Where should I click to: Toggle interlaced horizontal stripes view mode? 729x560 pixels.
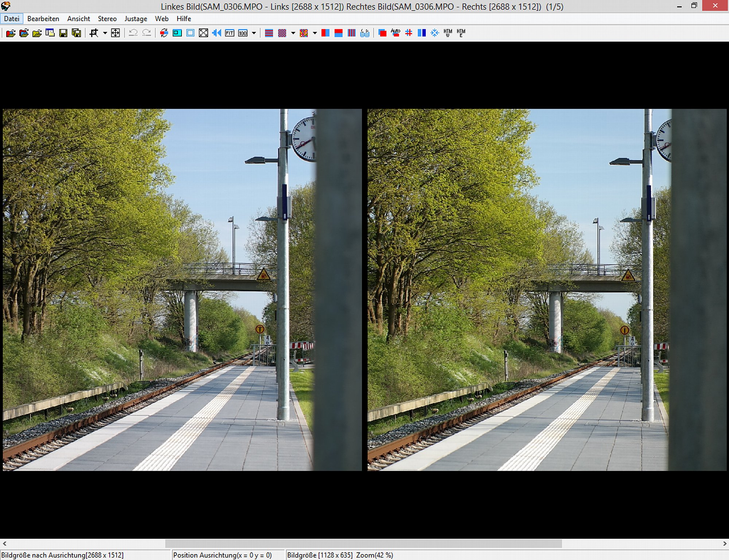tap(269, 33)
